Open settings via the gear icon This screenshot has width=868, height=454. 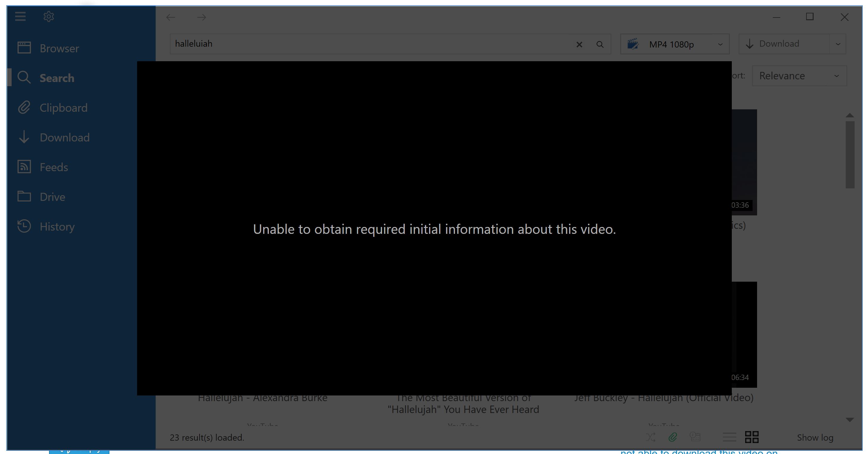[48, 16]
